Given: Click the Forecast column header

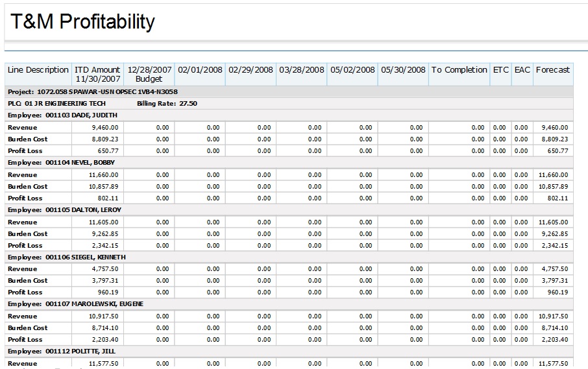Looking at the screenshot, I should [x=552, y=70].
